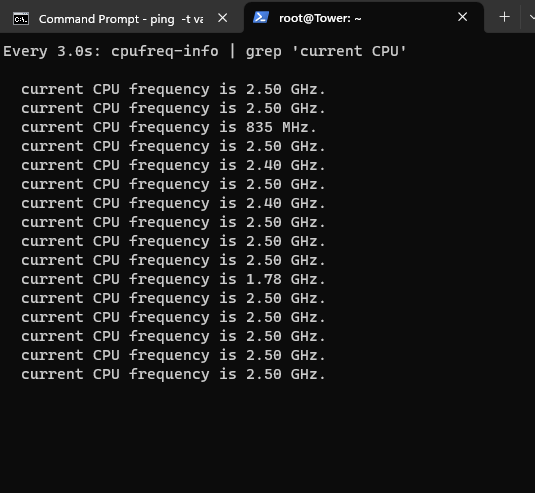Close the root@Tower tab
Viewport: 535px width, 493px height.
click(x=462, y=17)
